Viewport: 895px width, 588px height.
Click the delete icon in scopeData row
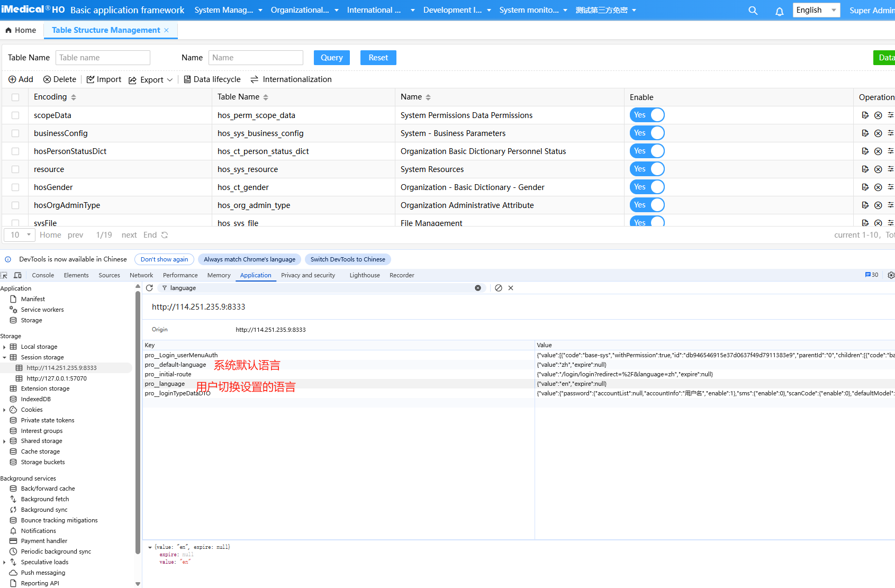coord(878,115)
